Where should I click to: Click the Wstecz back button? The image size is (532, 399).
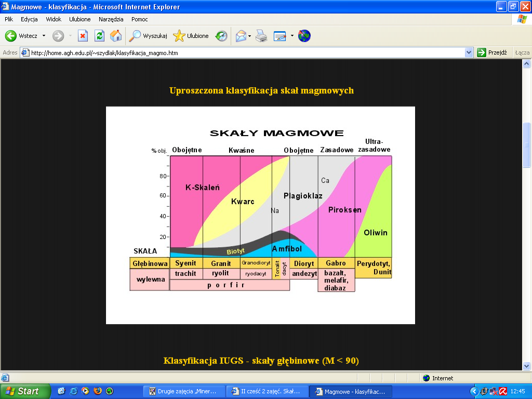click(22, 36)
